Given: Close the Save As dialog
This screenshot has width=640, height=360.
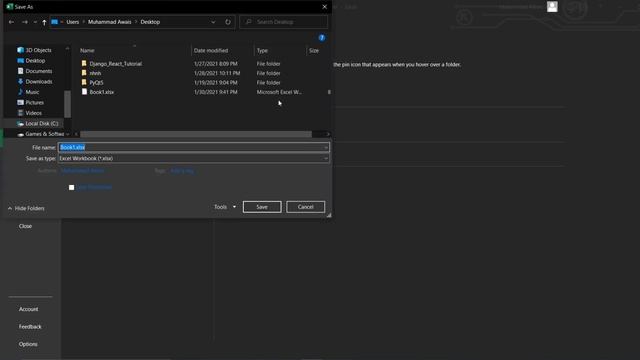Looking at the screenshot, I should [324, 7].
